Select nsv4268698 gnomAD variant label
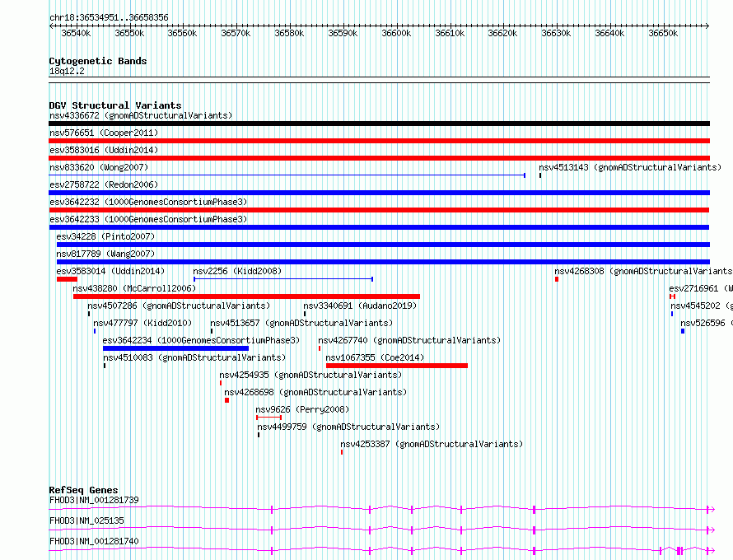The height and width of the screenshot is (560, 733). (315, 392)
